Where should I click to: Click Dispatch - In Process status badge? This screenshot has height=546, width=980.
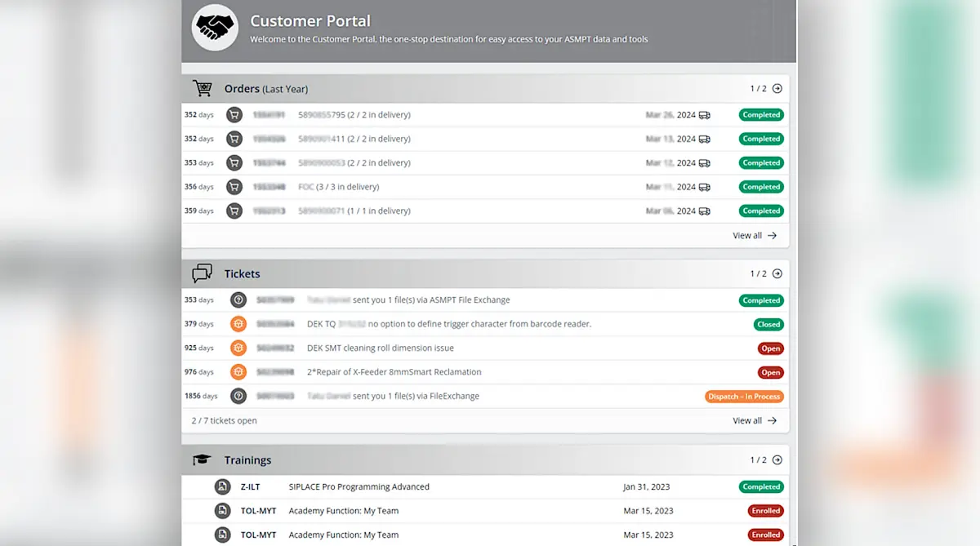click(744, 397)
